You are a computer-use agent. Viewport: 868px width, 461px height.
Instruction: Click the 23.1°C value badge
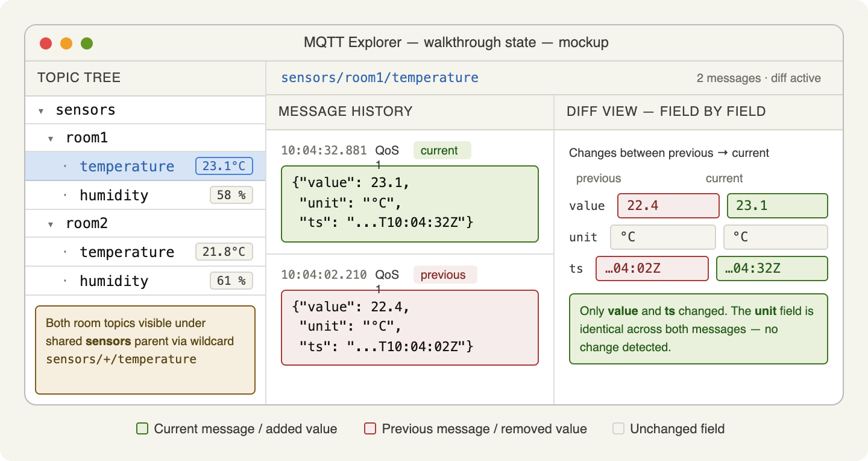[224, 167]
